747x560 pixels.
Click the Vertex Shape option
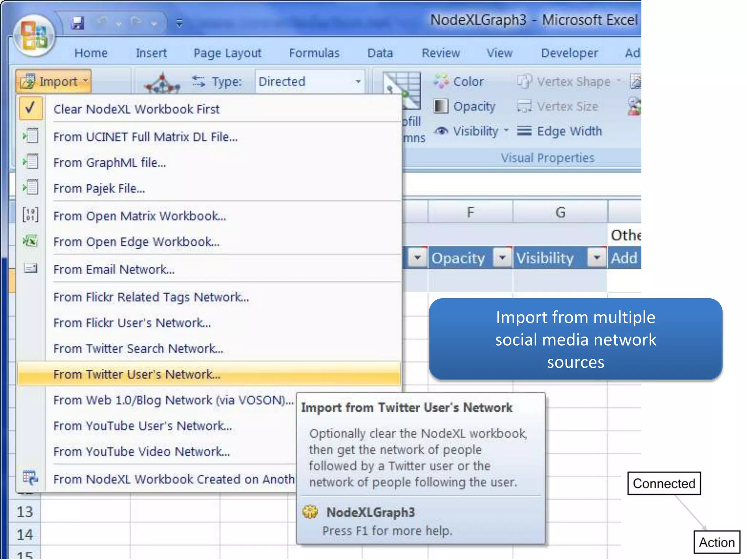tap(569, 82)
